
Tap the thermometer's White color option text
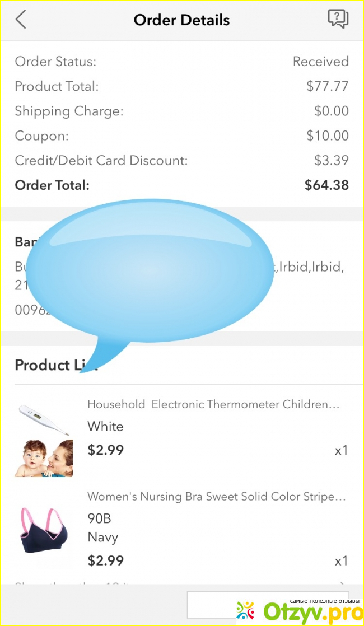coord(105,427)
